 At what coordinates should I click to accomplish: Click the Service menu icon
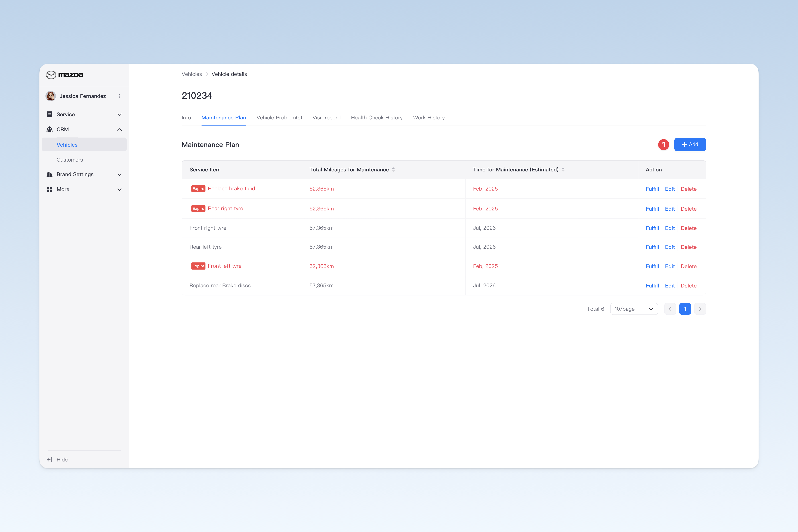[x=49, y=114]
